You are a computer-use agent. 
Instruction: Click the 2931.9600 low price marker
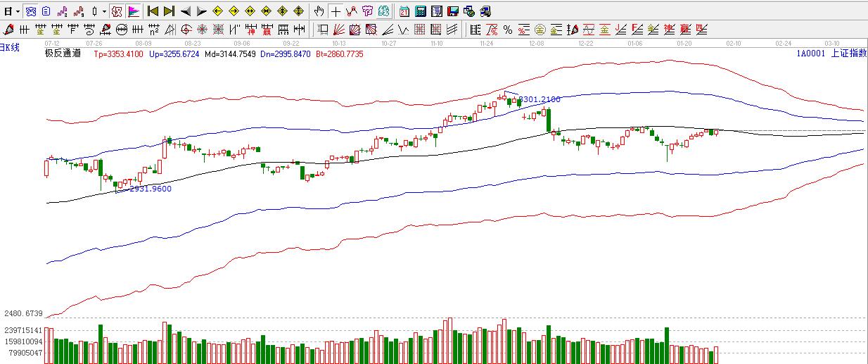(151, 189)
